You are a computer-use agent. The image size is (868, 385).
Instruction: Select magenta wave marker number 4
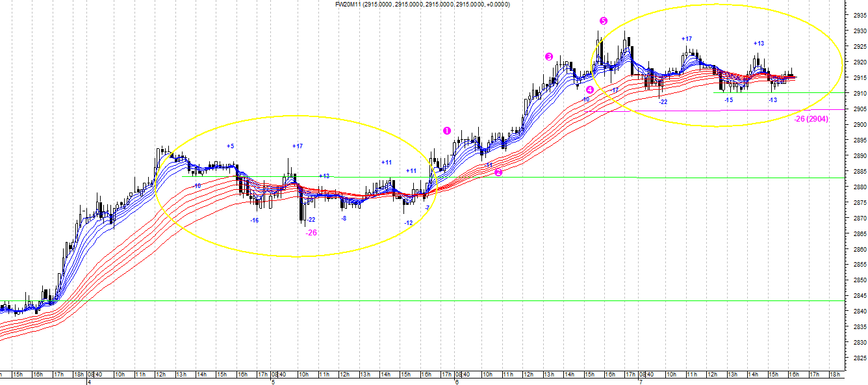click(590, 90)
